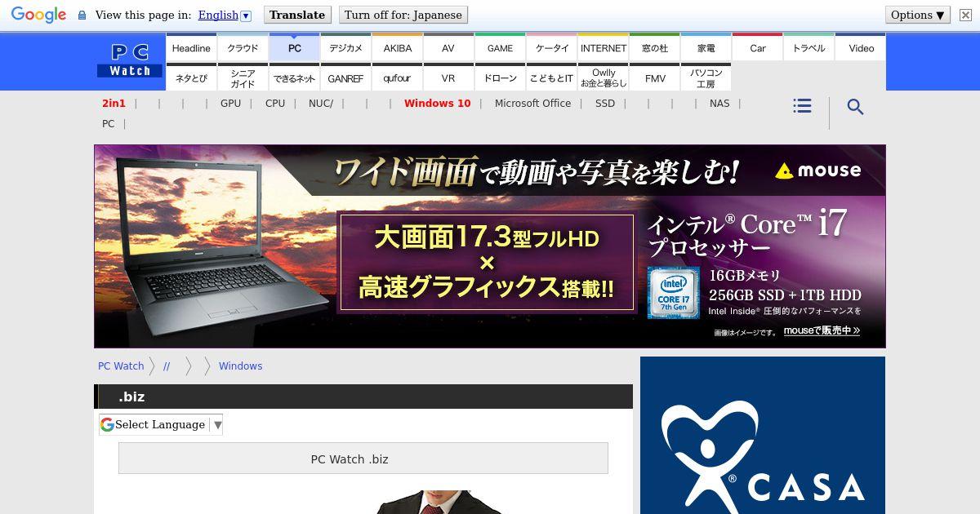The height and width of the screenshot is (514, 980).
Task: Click the 2in1 topic link
Action: click(114, 104)
